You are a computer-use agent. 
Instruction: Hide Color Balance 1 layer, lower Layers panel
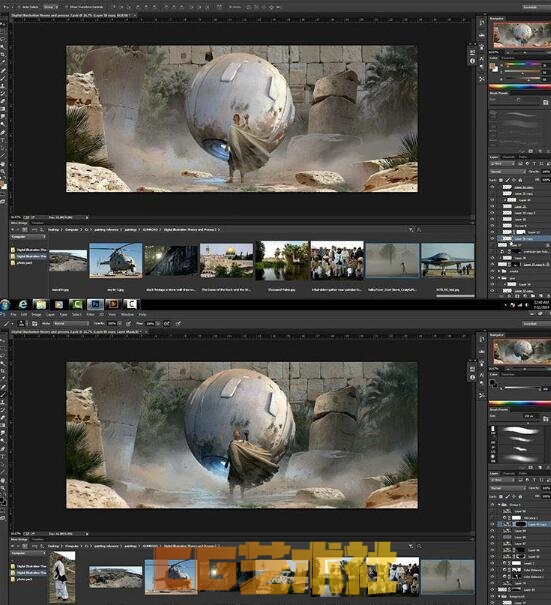click(492, 576)
